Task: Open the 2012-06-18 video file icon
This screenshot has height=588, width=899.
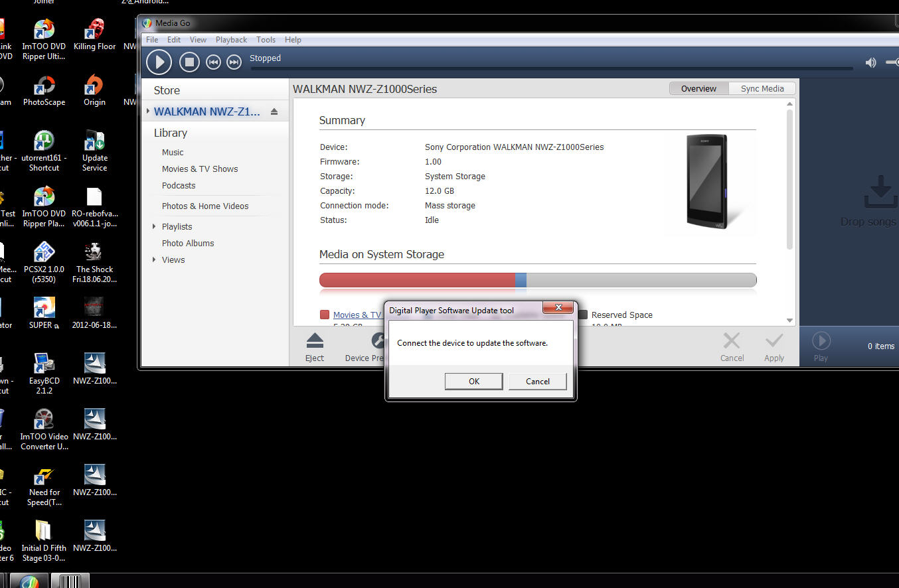Action: point(94,313)
